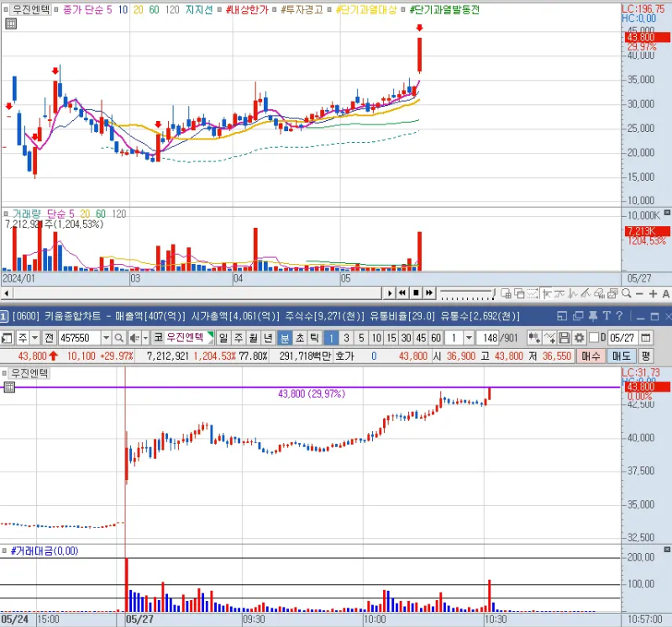This screenshot has width=672, height=627.
Task: Click the letter A auto-scale icon
Action: pyautogui.click(x=665, y=294)
